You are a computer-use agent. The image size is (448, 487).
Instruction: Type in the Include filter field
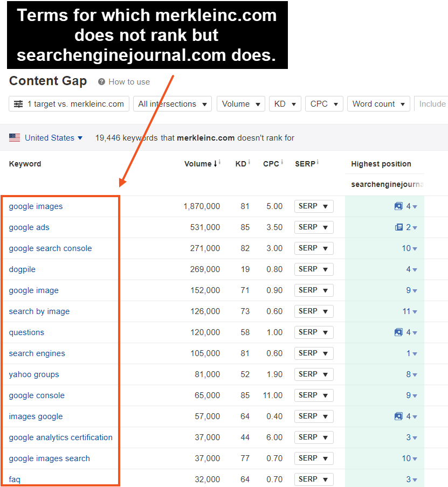click(431, 104)
